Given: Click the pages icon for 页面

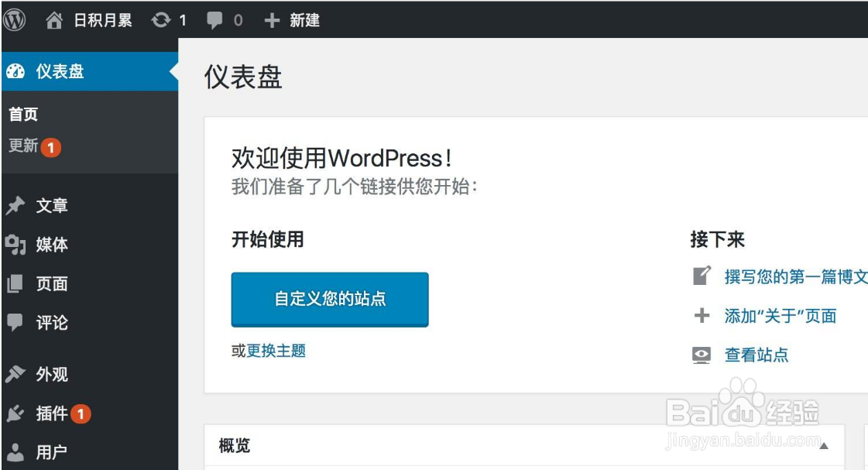Looking at the screenshot, I should [15, 284].
